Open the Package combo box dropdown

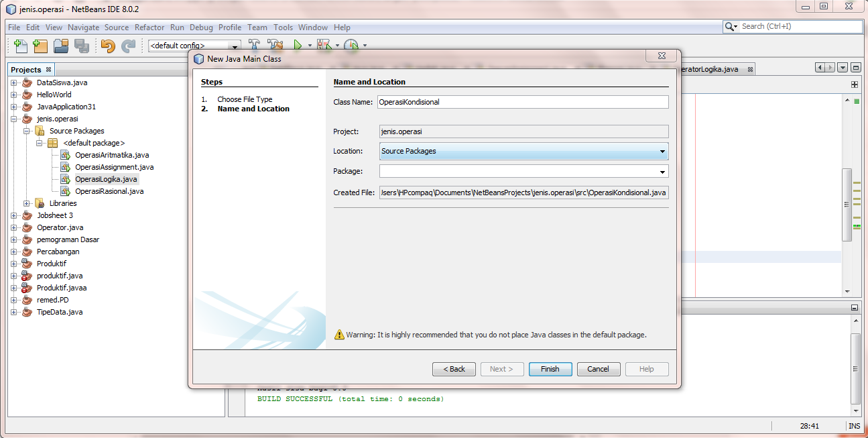point(662,172)
